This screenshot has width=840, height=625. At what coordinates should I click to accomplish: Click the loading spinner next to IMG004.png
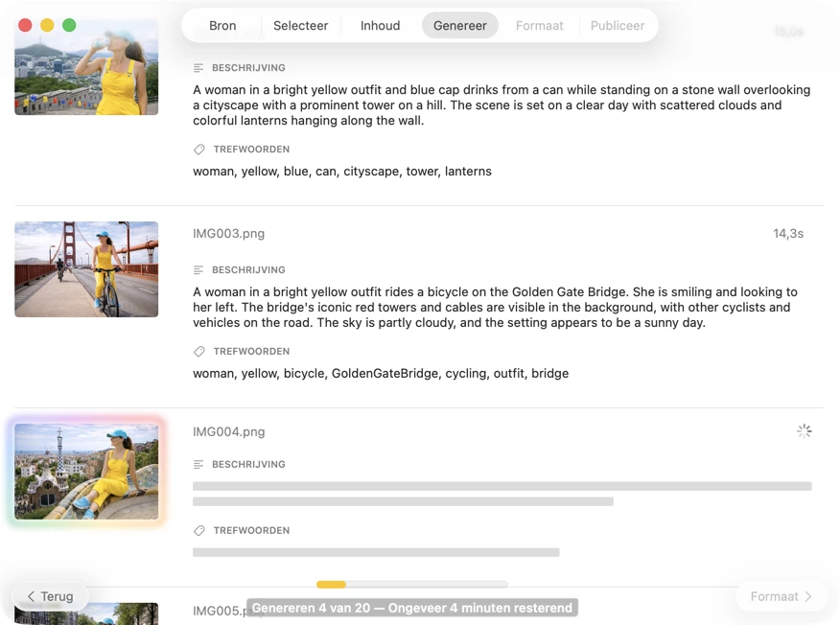pos(804,431)
